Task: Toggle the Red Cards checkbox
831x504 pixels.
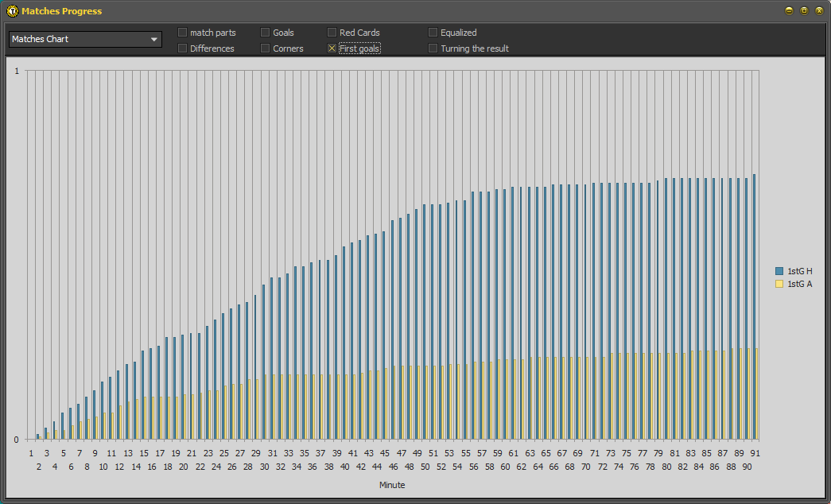Action: pyautogui.click(x=332, y=33)
